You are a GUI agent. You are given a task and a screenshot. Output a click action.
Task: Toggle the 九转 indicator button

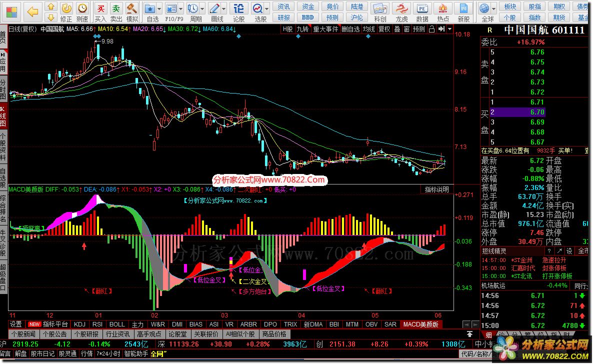(302, 29)
